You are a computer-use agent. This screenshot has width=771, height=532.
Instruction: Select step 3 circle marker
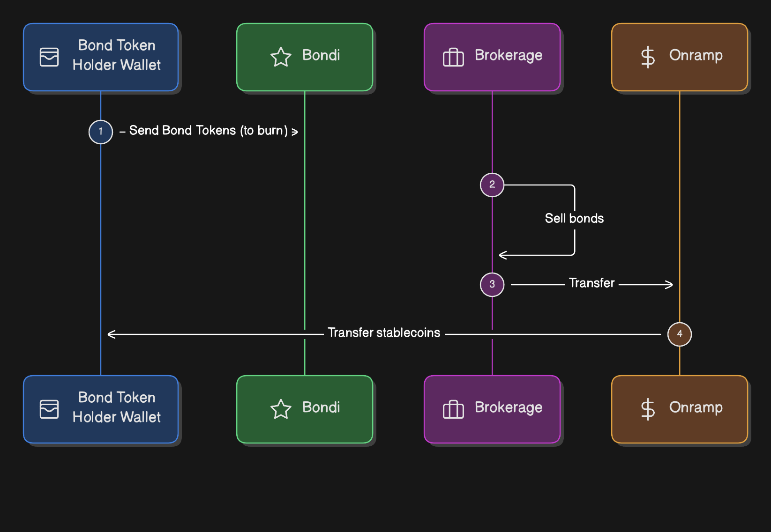click(x=492, y=284)
